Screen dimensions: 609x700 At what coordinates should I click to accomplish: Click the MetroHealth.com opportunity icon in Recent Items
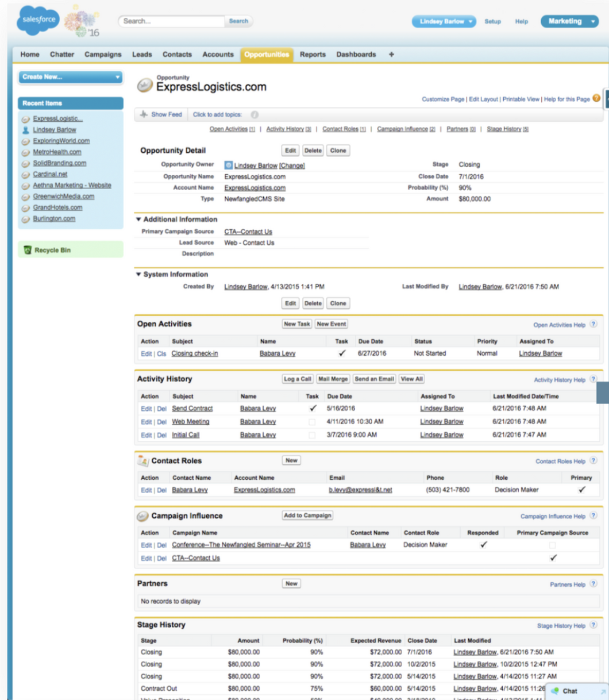click(x=25, y=152)
